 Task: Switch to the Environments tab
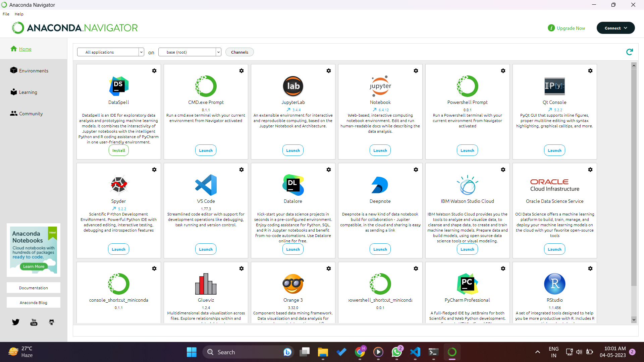(x=34, y=70)
